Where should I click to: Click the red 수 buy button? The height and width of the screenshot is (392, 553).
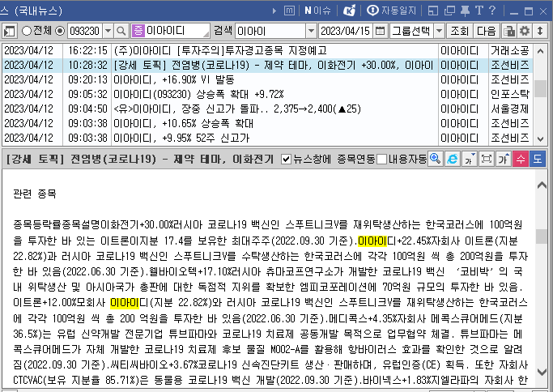click(521, 159)
